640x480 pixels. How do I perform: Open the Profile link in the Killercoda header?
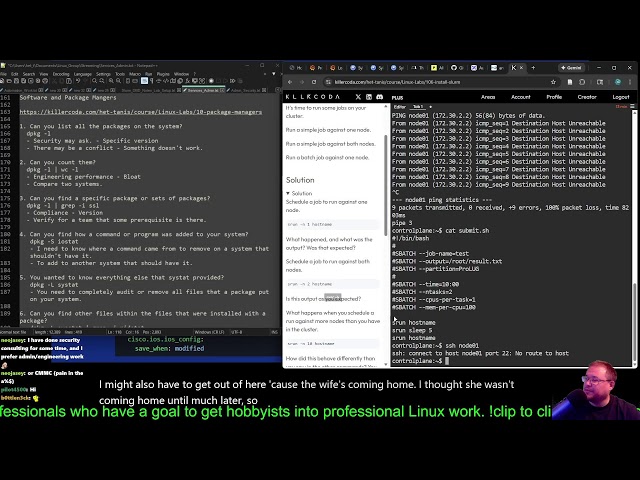554,97
